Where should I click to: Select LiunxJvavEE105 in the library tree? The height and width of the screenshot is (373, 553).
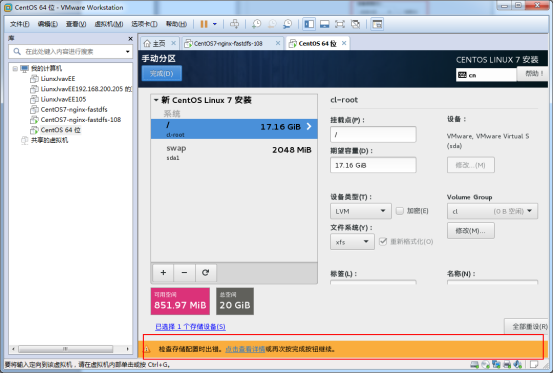63,99
